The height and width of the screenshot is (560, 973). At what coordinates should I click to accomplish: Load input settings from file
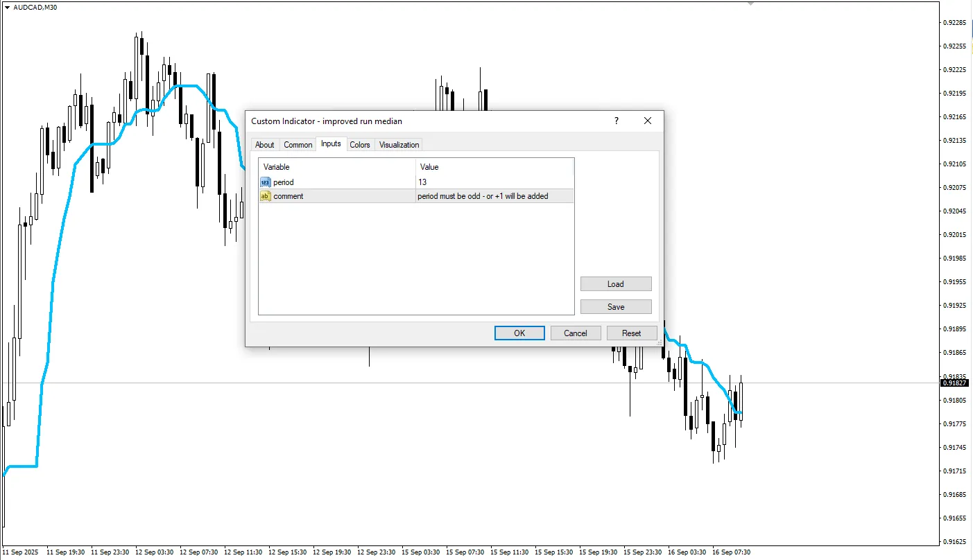tap(616, 284)
